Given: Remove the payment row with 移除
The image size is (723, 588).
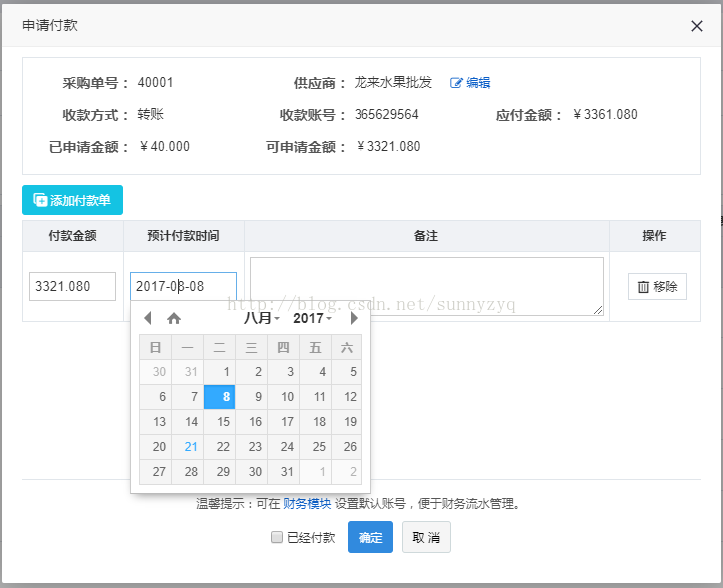Looking at the screenshot, I should (657, 287).
